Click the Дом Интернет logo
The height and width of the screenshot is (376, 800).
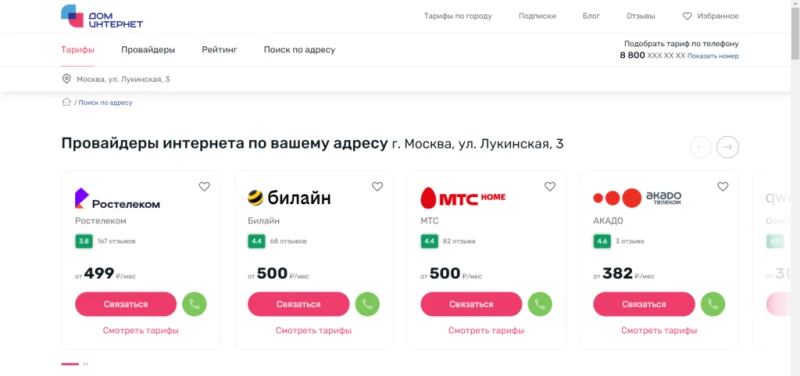(102, 16)
